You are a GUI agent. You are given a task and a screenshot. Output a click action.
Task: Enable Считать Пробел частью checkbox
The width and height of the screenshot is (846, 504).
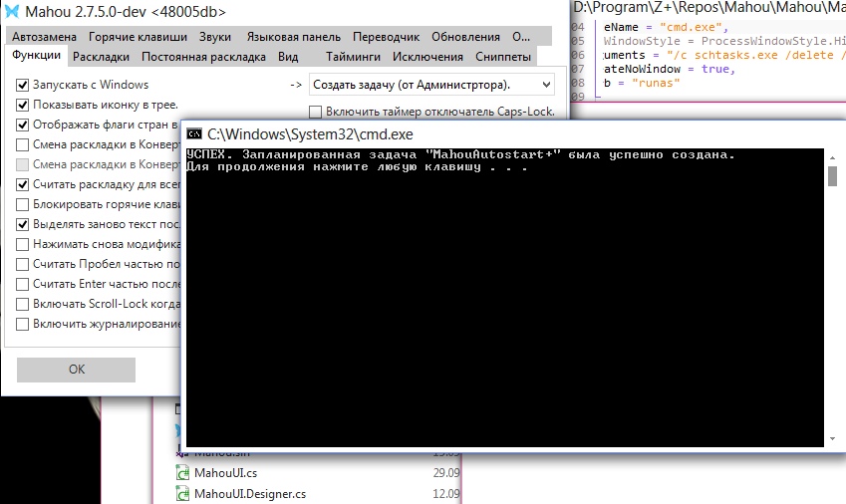22,264
